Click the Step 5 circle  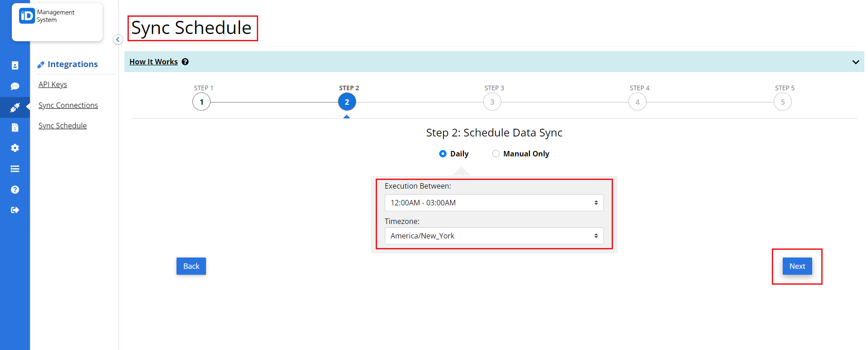point(783,102)
